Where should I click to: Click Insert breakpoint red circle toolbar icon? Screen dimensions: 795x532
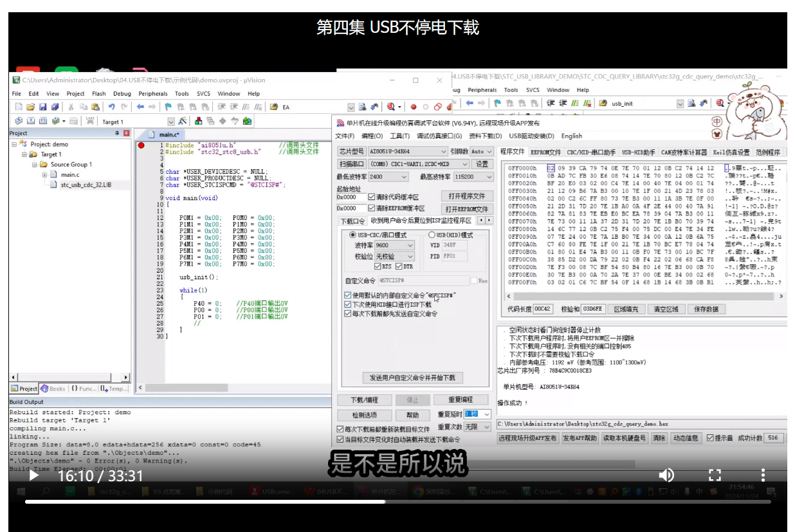(414, 107)
